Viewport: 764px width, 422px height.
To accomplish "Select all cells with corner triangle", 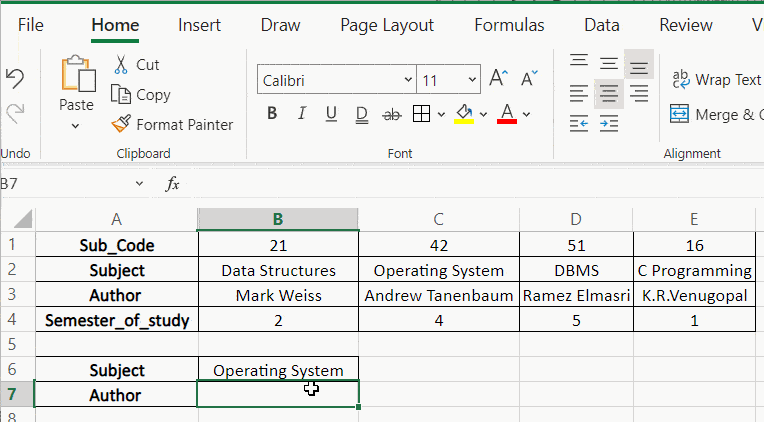I will click(x=22, y=219).
